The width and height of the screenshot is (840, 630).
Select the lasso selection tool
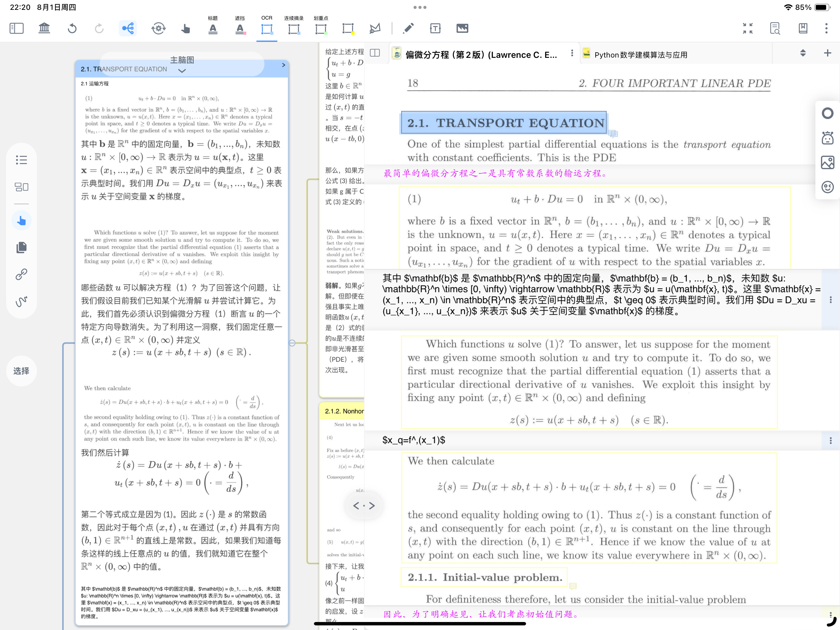click(375, 29)
